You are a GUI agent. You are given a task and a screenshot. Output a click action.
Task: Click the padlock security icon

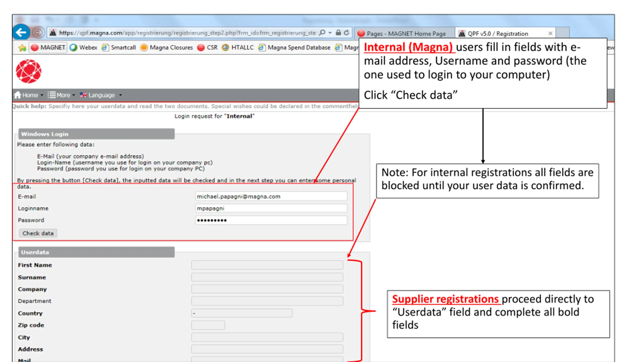(338, 33)
